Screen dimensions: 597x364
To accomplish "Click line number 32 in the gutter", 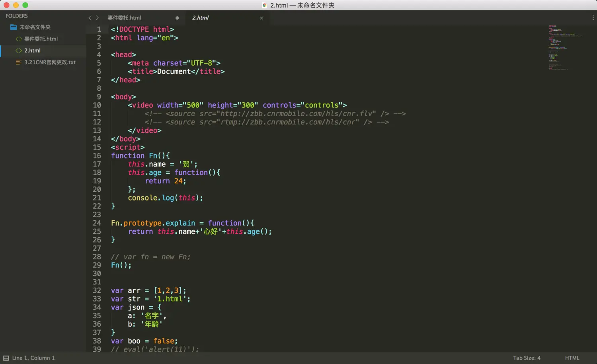I will [97, 290].
